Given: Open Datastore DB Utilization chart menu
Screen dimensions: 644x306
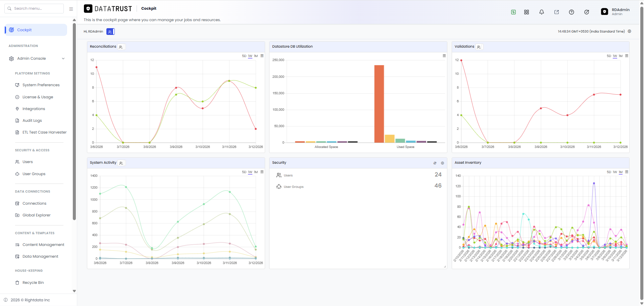Looking at the screenshot, I should click(444, 56).
